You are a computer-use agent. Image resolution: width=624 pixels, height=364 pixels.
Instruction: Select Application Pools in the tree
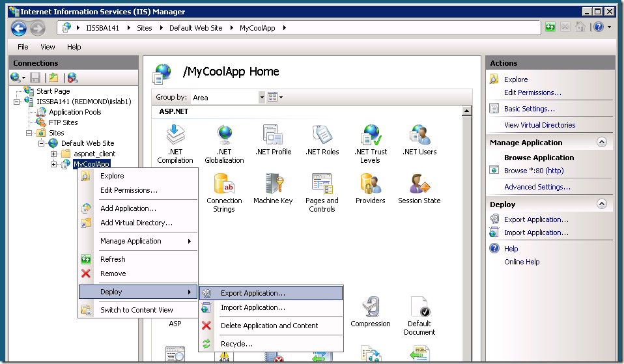75,112
